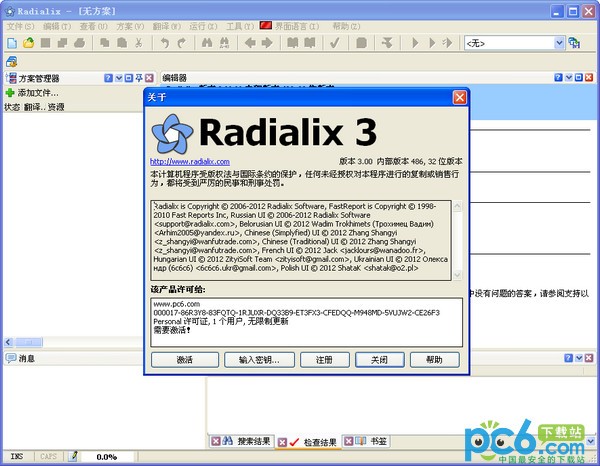This screenshot has height=466, width=600.
Task: Click the green plus Add file icon
Action: click(x=10, y=93)
